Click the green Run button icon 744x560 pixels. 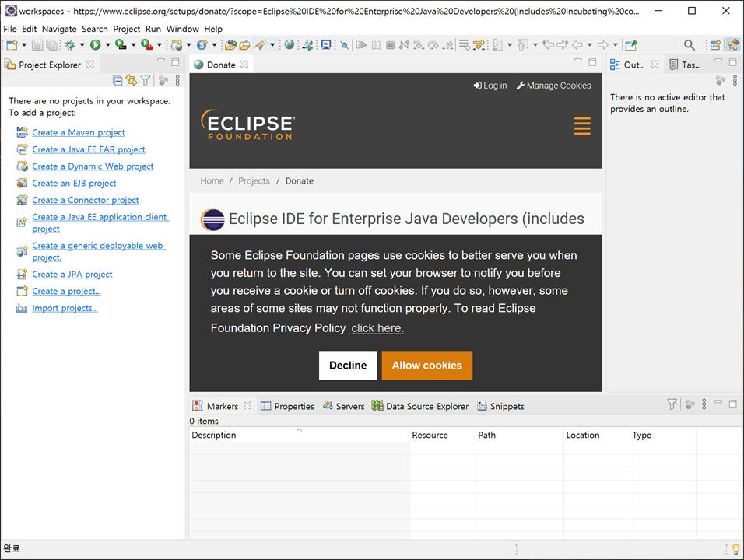point(96,45)
